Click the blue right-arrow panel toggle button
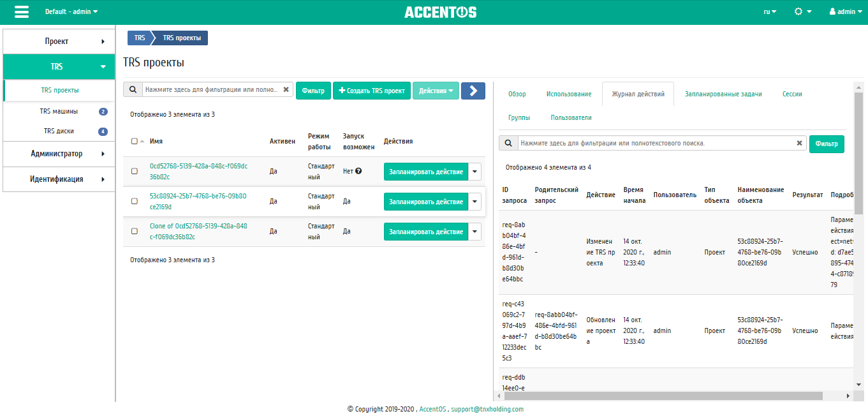 (473, 91)
